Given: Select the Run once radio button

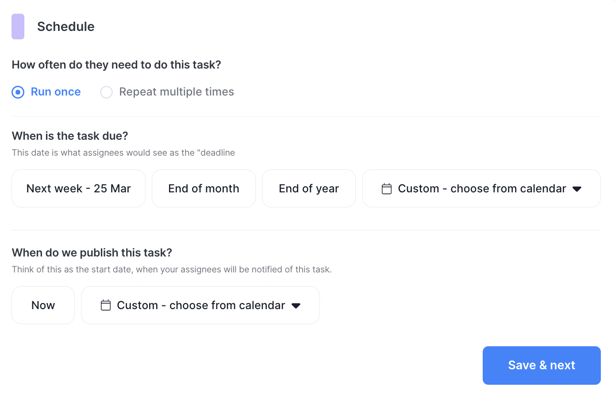Looking at the screenshot, I should (18, 92).
